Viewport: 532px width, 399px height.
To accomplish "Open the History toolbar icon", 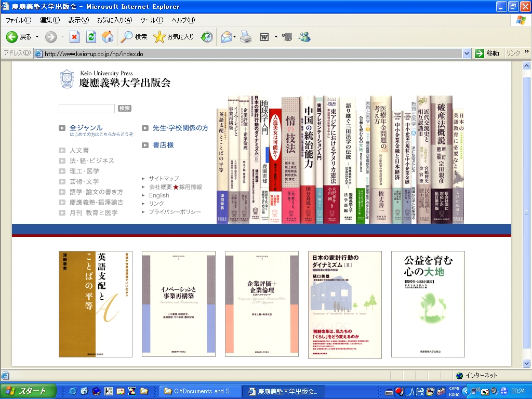I will click(207, 37).
